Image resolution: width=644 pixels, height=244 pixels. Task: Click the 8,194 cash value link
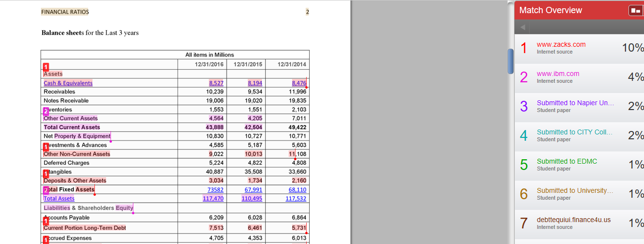tap(255, 83)
